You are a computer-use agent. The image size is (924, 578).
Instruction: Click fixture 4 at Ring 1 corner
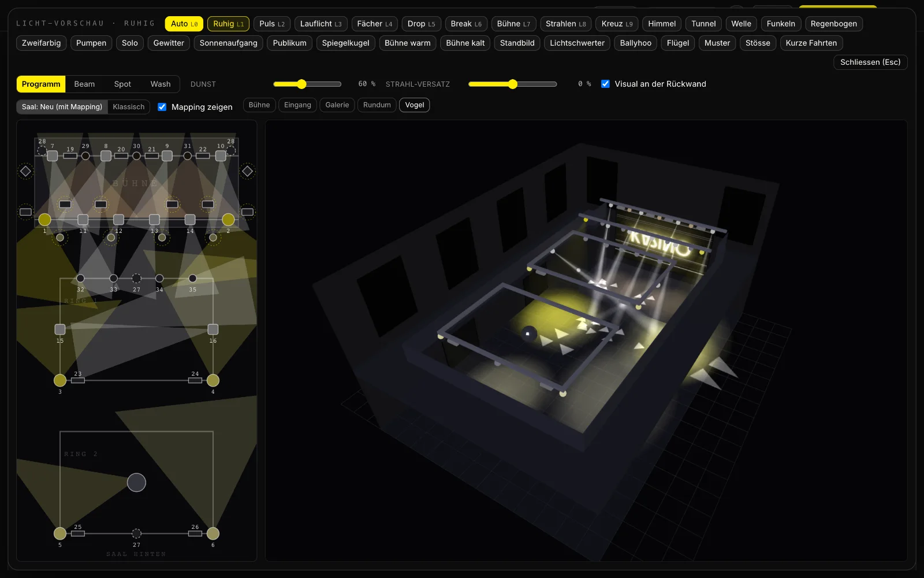point(213,380)
